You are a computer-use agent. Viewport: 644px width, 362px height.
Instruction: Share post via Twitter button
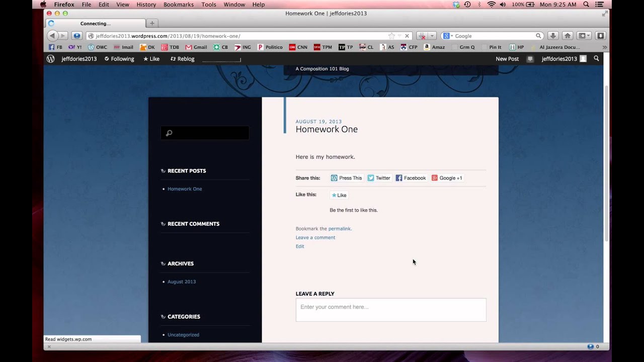(x=378, y=178)
